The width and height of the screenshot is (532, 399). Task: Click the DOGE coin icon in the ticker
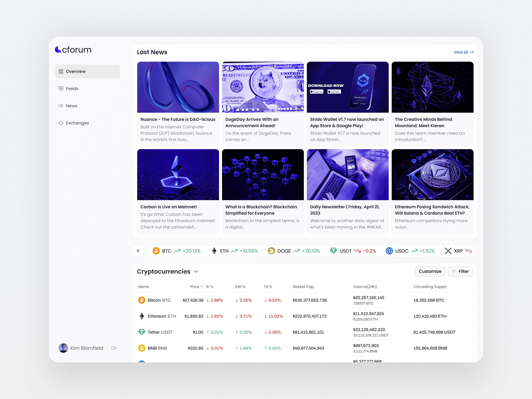pos(271,251)
